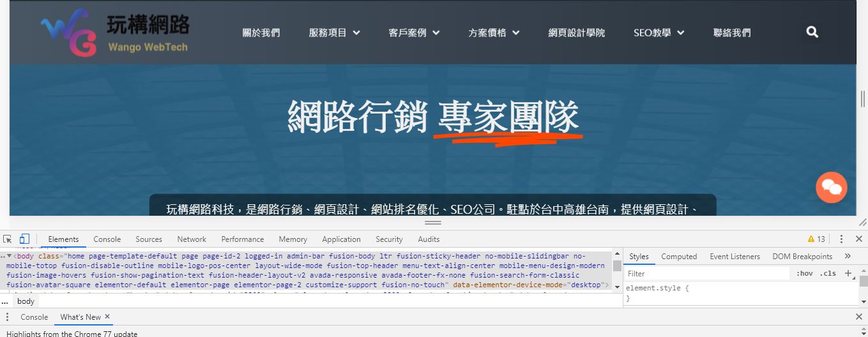Expand the SEO教學 menu dropdown
This screenshot has width=868, height=337.
pyautogui.click(x=659, y=33)
